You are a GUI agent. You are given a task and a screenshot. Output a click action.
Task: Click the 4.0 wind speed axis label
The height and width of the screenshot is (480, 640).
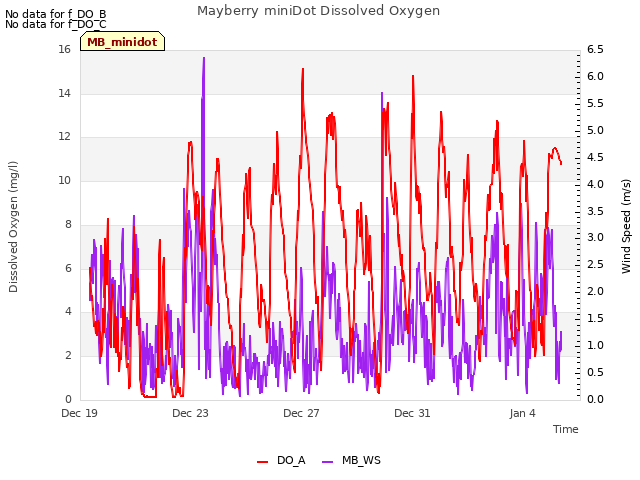(595, 184)
